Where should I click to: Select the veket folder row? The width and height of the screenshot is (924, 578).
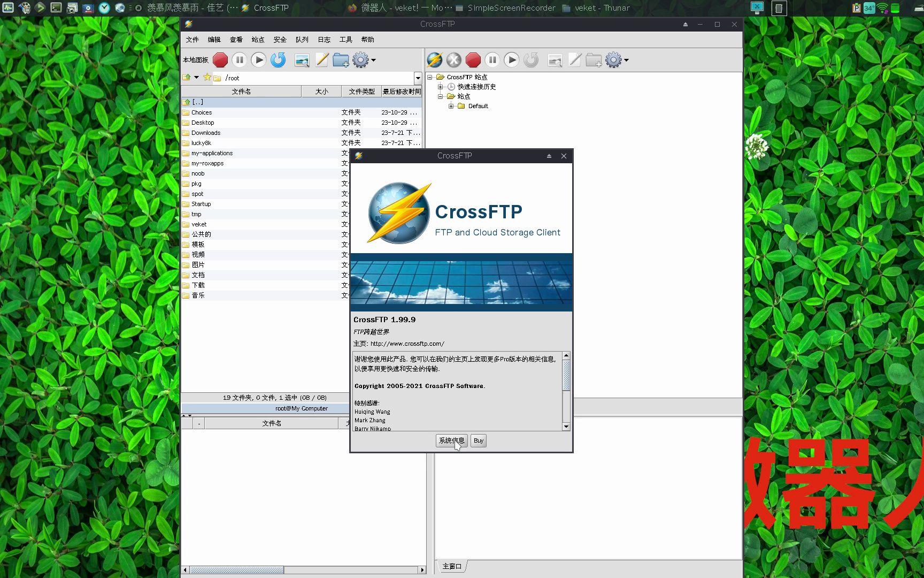[x=265, y=224]
